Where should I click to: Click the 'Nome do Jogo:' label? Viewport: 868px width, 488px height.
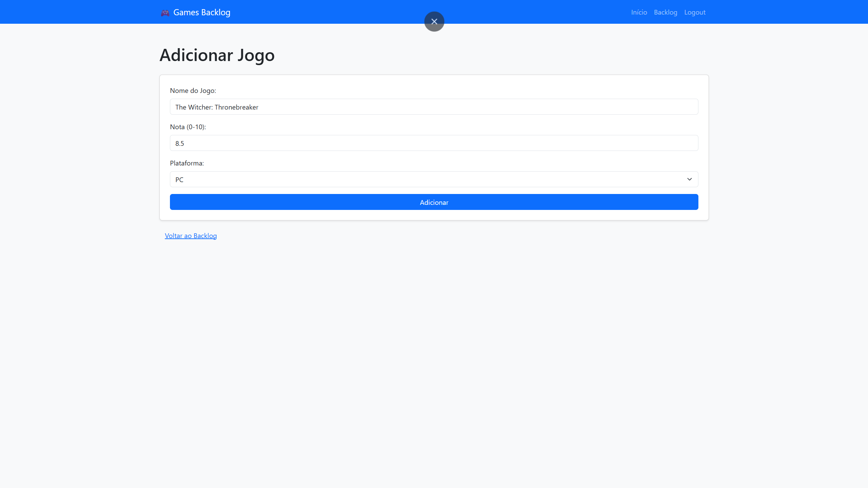tap(193, 91)
